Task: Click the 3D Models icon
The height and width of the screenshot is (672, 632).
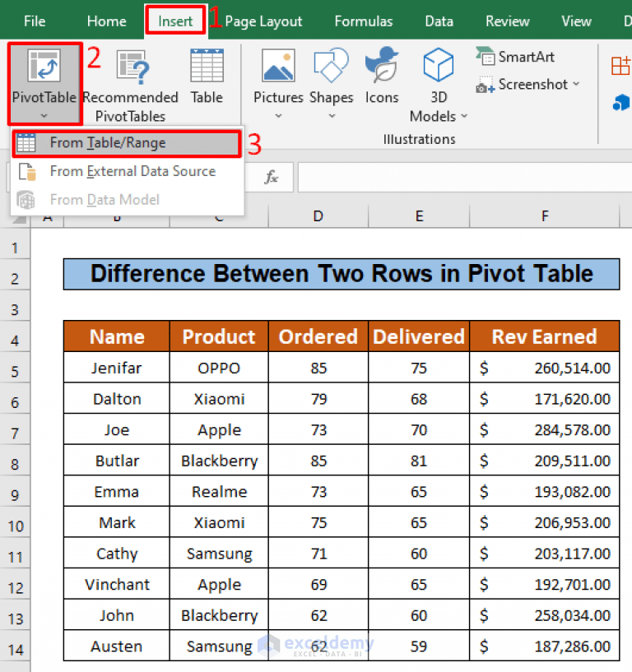Action: tap(438, 65)
